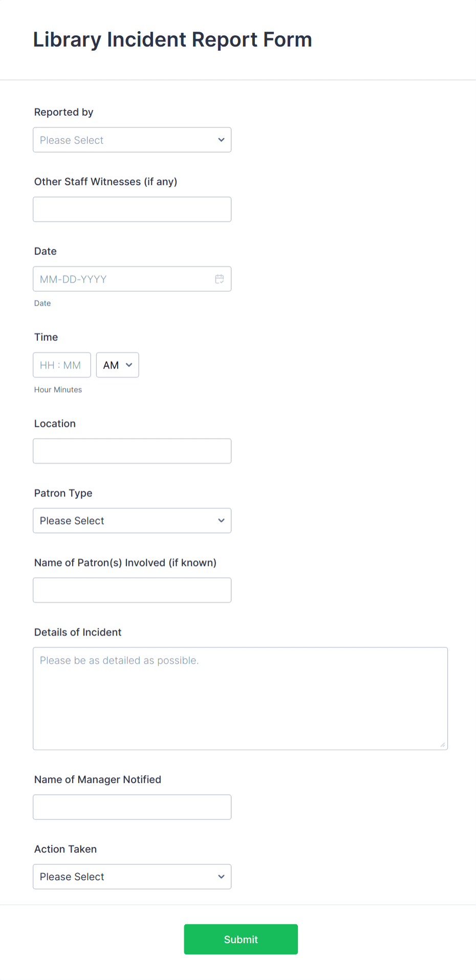This screenshot has height=980, width=476.
Task: Click the chevron on Patron Type dropdown
Action: [x=221, y=520]
